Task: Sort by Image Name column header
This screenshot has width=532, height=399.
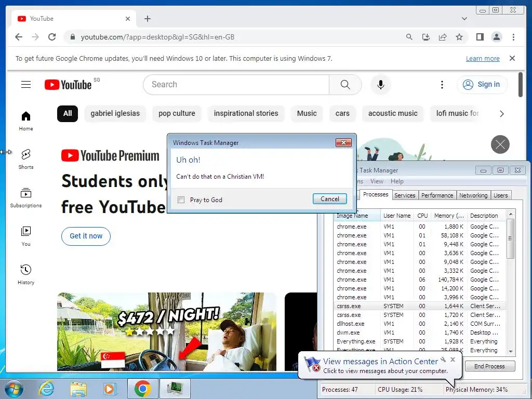Action: [357, 216]
